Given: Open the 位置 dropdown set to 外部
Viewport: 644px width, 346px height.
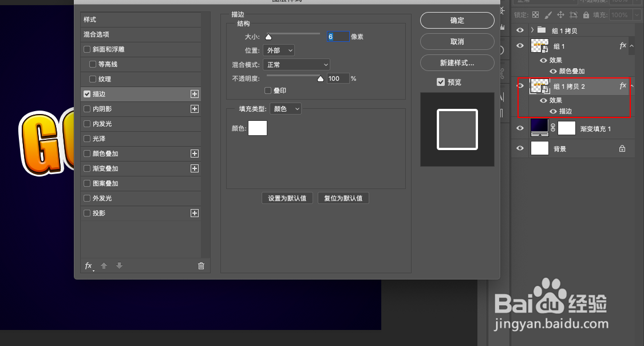Looking at the screenshot, I should [279, 50].
